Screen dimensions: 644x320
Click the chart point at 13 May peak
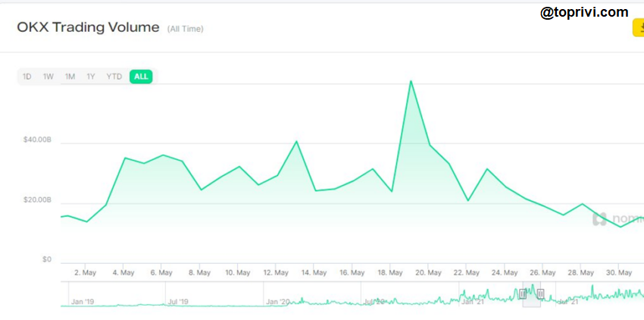tap(296, 142)
